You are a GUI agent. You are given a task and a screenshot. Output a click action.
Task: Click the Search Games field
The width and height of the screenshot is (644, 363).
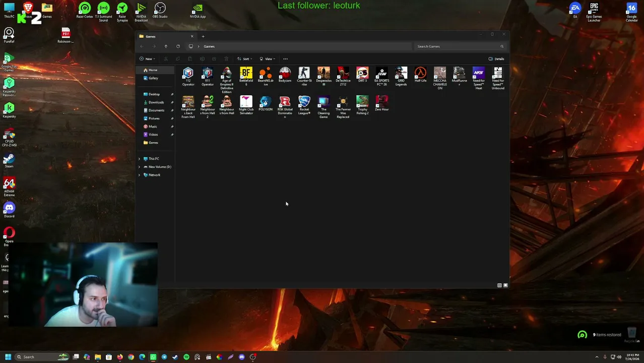point(461,46)
